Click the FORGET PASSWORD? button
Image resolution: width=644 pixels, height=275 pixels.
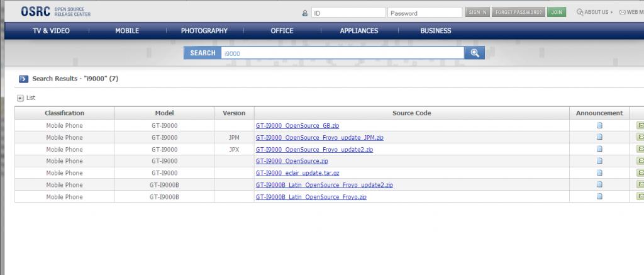pyautogui.click(x=518, y=13)
